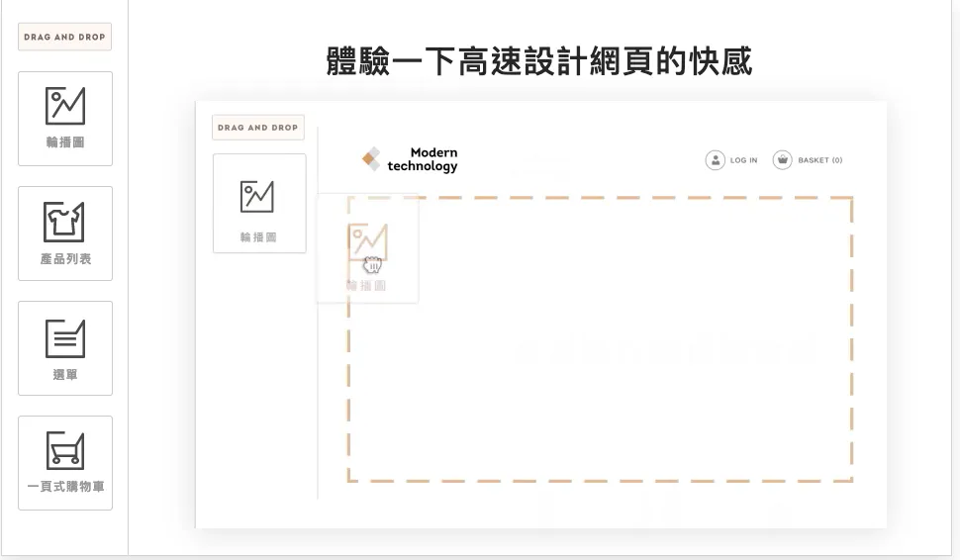Click the heading 體驗一下高速設計網頁的快感

539,61
